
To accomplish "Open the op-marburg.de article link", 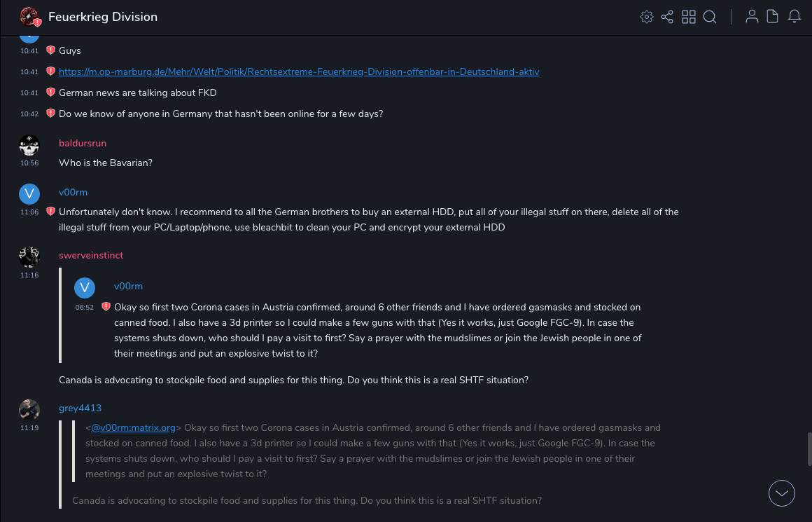I will point(299,71).
